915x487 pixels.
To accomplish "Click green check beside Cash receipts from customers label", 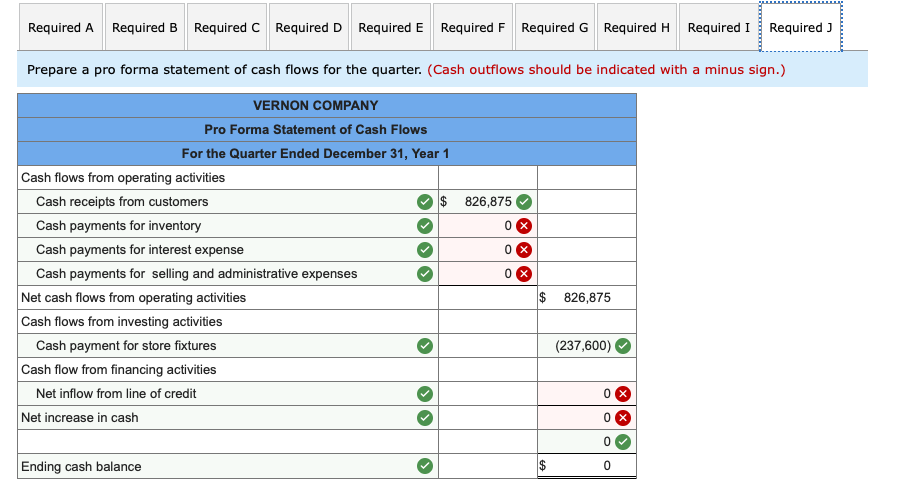I will 425,202.
